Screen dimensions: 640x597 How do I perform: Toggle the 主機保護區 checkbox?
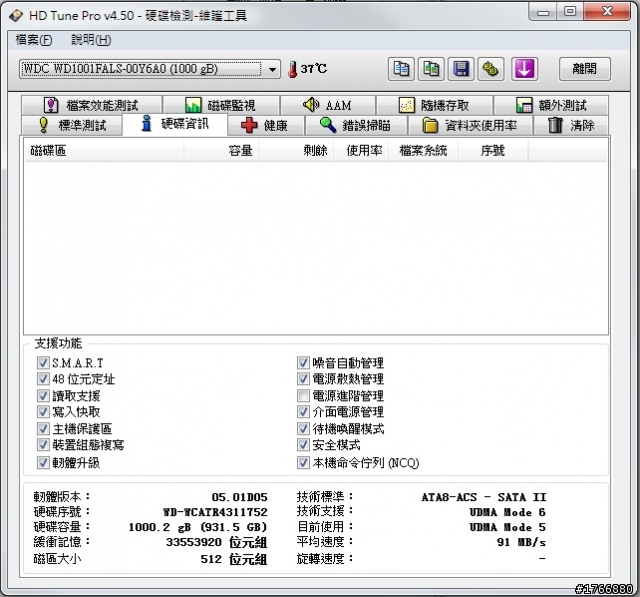point(43,428)
